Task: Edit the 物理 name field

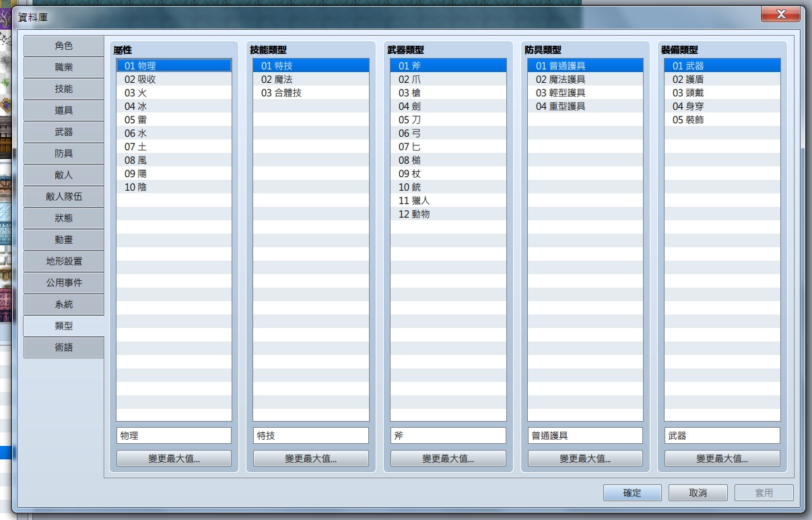Action: pyautogui.click(x=174, y=436)
